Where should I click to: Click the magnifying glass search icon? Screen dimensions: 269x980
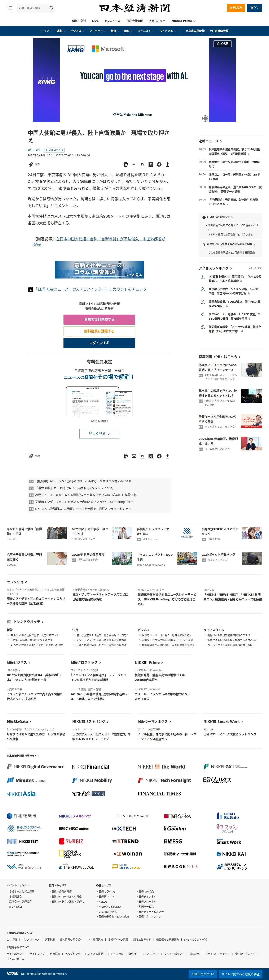point(52,8)
